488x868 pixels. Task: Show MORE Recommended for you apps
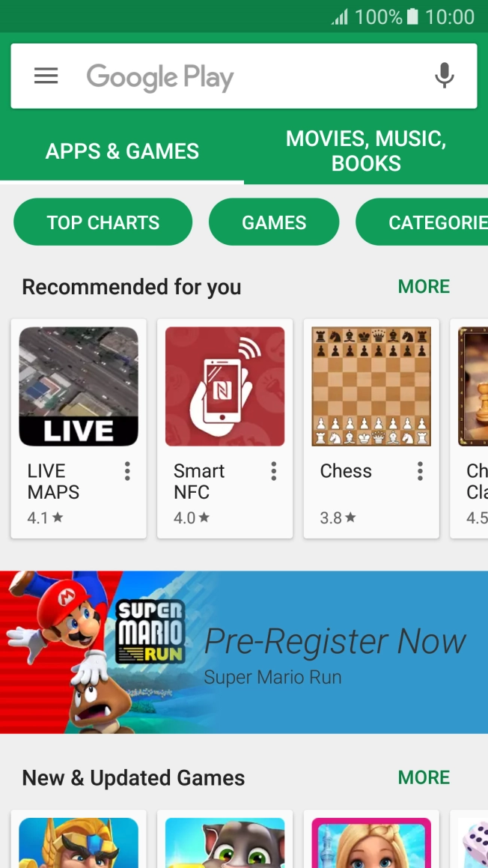[424, 287]
